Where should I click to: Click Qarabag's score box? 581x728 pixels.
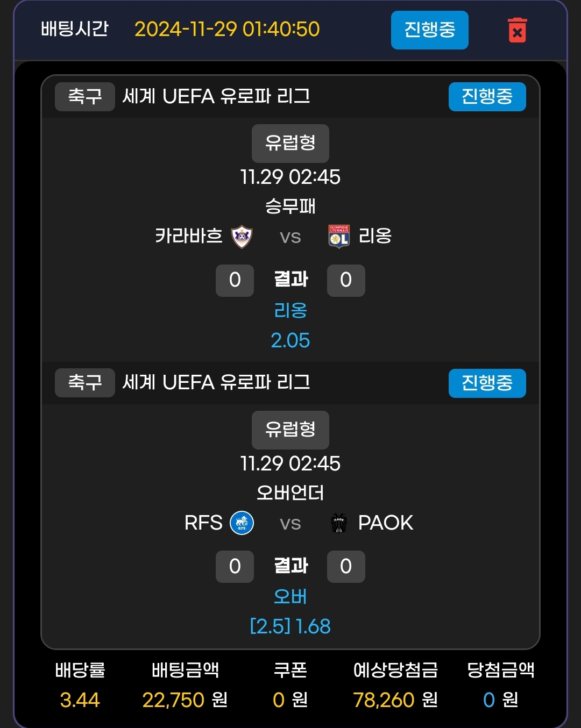pos(235,280)
